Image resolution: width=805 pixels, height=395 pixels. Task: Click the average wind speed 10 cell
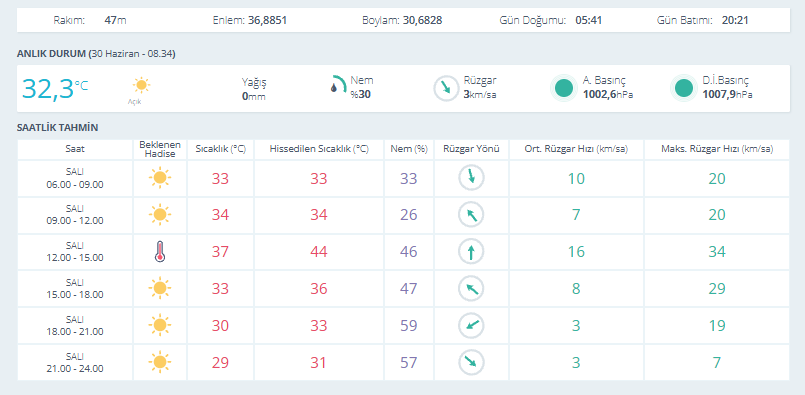pos(576,178)
